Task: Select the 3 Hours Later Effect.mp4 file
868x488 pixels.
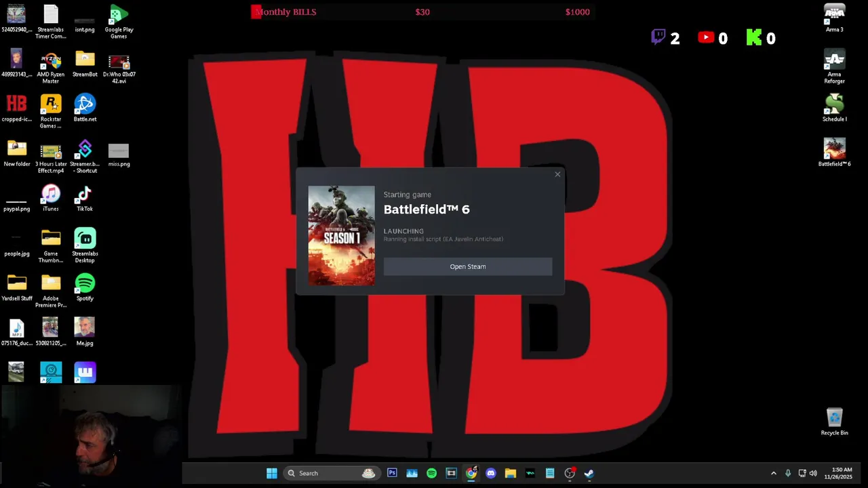Action: pyautogui.click(x=51, y=157)
